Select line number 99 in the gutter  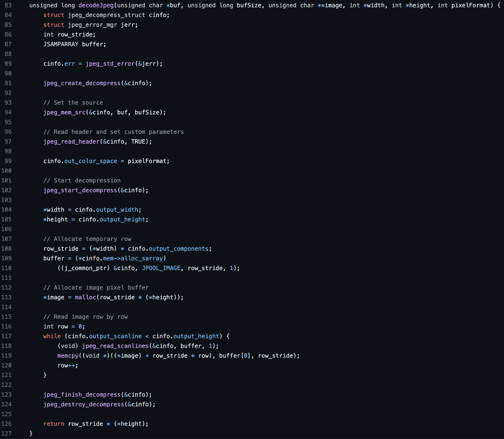click(8, 161)
